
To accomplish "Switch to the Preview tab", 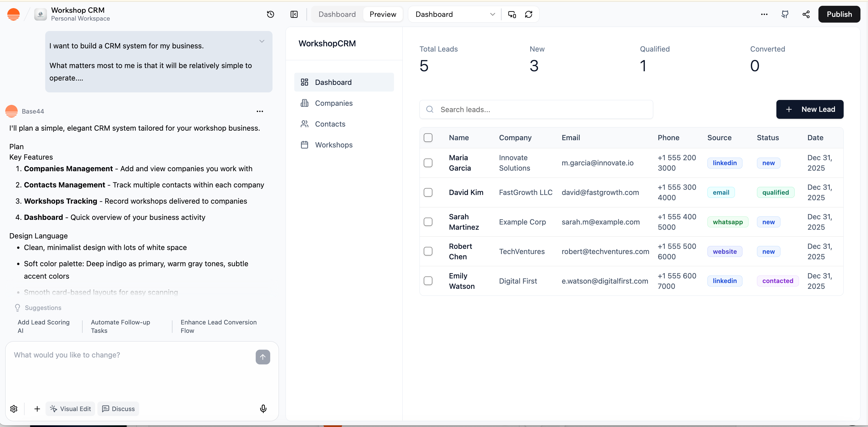I will (x=382, y=14).
